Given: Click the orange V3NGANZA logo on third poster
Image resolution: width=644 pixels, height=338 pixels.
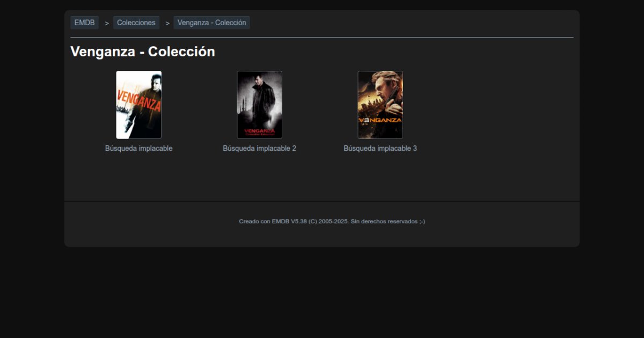Looking at the screenshot, I should (x=380, y=120).
